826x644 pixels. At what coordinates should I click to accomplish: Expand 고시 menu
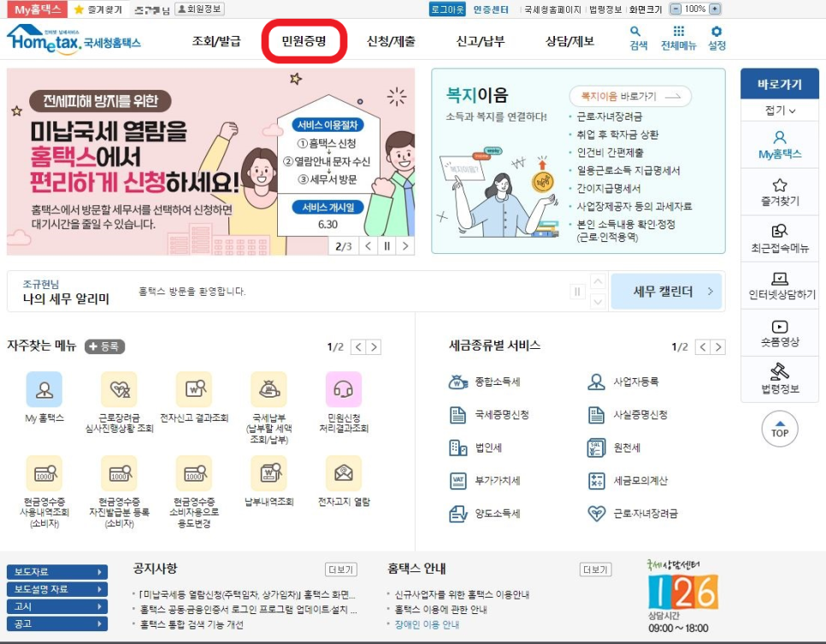57,606
